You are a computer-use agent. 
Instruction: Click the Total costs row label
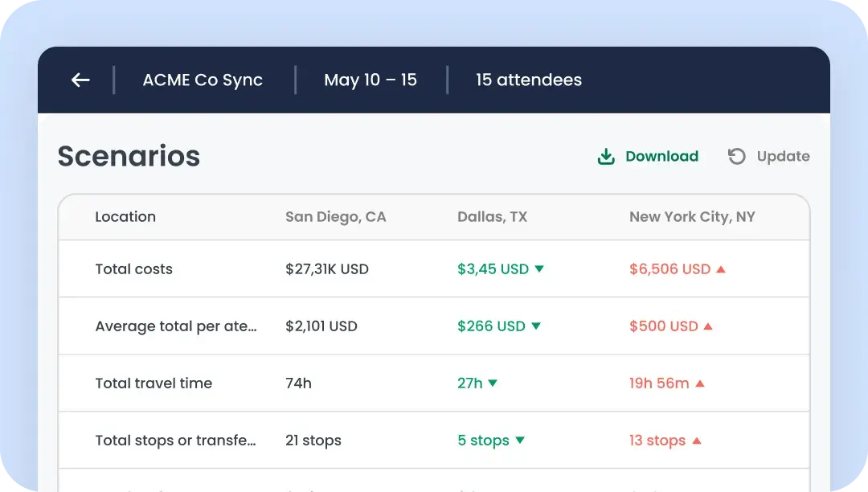point(134,269)
